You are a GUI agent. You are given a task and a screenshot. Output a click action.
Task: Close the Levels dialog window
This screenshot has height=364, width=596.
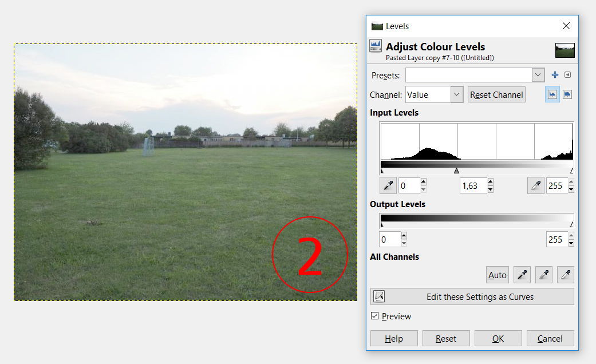(x=566, y=26)
